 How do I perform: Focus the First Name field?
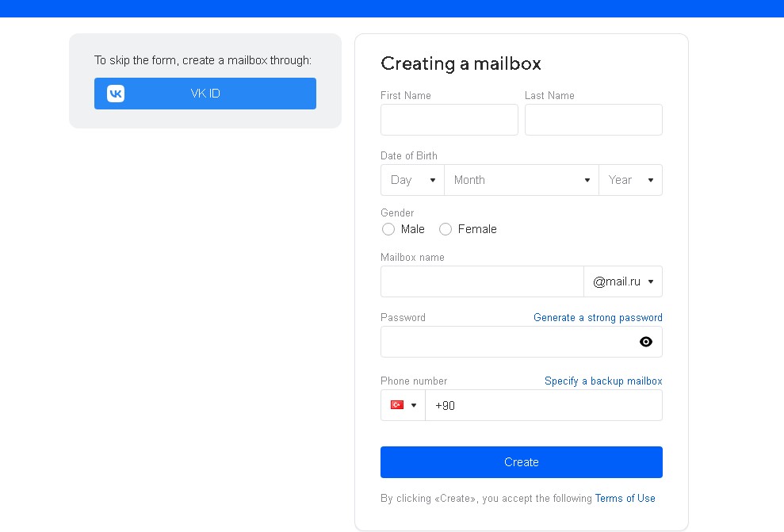tap(449, 120)
